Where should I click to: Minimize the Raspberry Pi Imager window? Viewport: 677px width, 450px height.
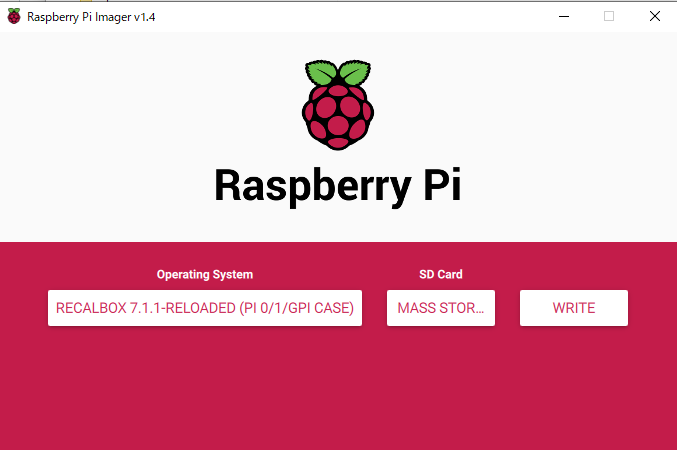click(x=564, y=16)
